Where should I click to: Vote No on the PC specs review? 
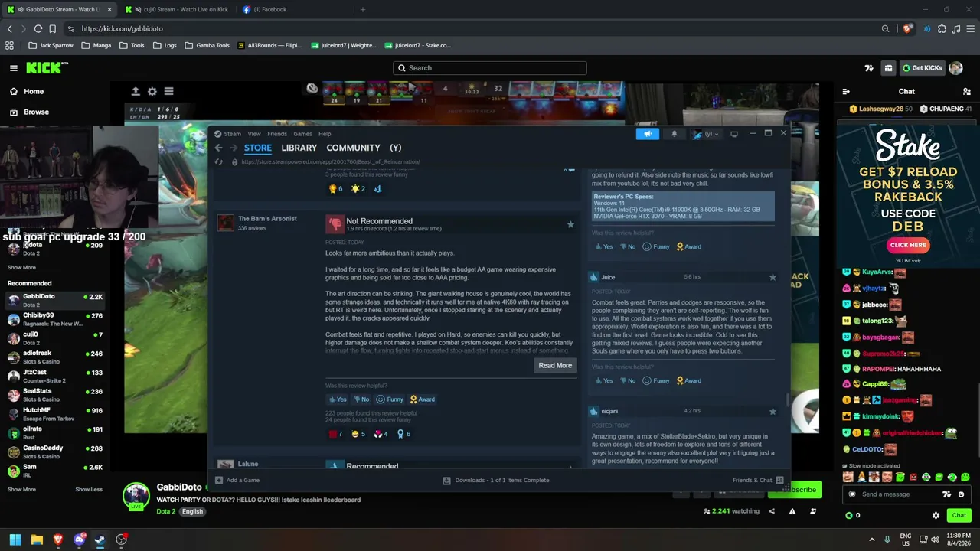click(x=627, y=246)
